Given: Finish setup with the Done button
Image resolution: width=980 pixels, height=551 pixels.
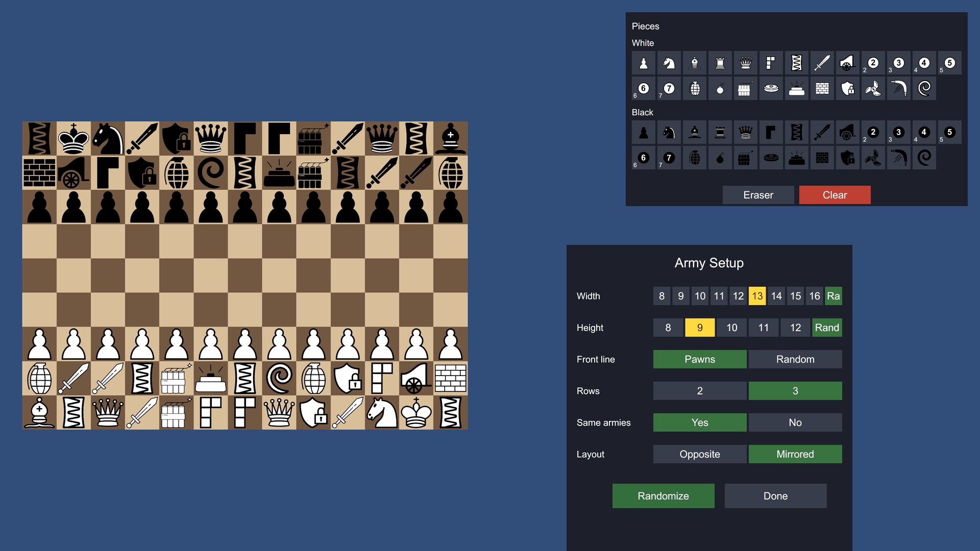Looking at the screenshot, I should tap(775, 496).
